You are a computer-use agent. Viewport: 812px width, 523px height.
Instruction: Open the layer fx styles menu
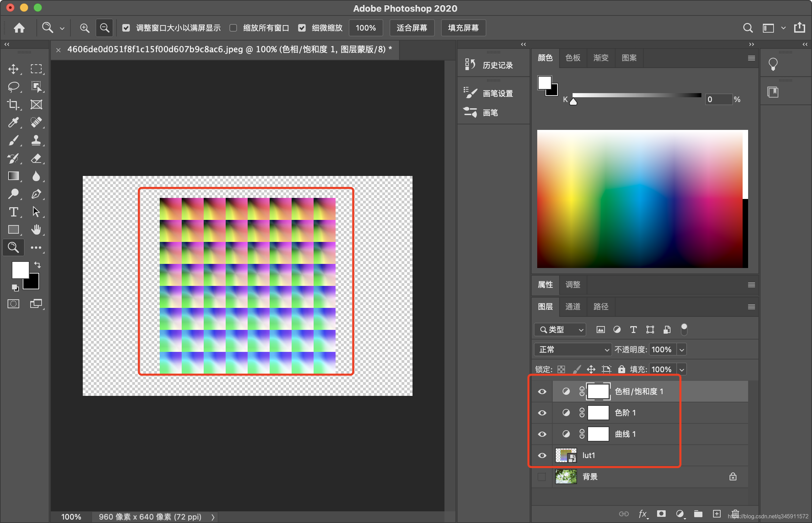click(642, 514)
